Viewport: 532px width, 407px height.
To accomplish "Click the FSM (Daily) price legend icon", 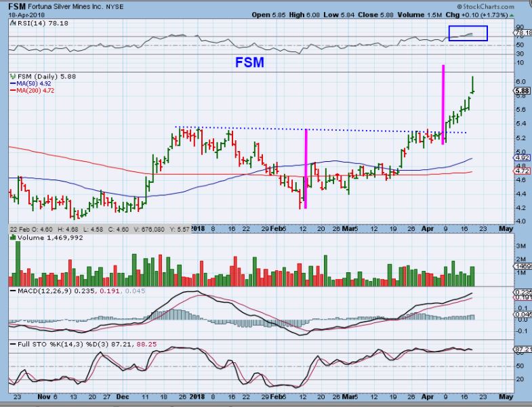I will (x=13, y=77).
